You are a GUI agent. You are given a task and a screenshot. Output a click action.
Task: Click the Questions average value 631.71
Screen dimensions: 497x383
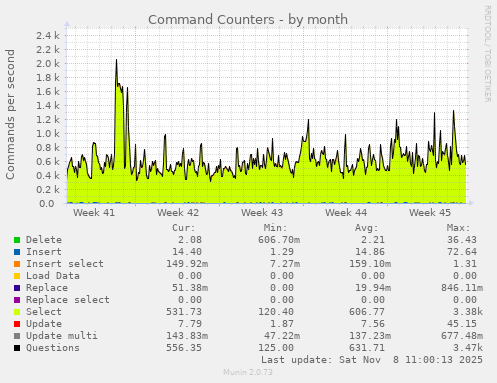pos(367,348)
